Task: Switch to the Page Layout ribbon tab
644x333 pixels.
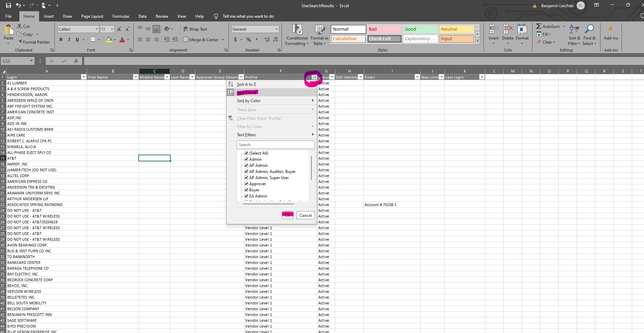Action: [x=92, y=16]
